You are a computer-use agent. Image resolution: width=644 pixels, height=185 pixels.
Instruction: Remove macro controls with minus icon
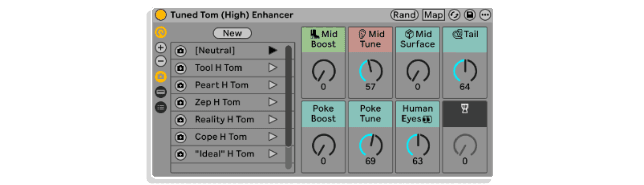[x=161, y=61]
